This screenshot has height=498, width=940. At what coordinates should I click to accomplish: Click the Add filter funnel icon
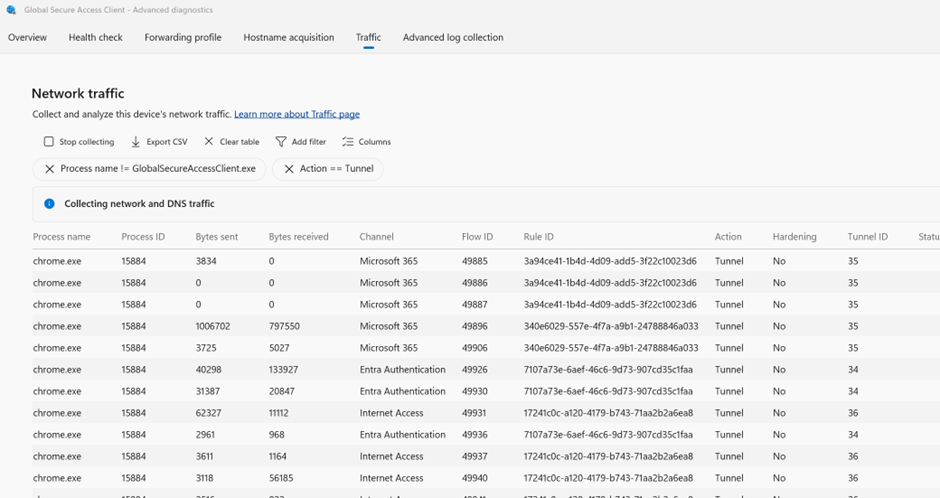coord(281,142)
